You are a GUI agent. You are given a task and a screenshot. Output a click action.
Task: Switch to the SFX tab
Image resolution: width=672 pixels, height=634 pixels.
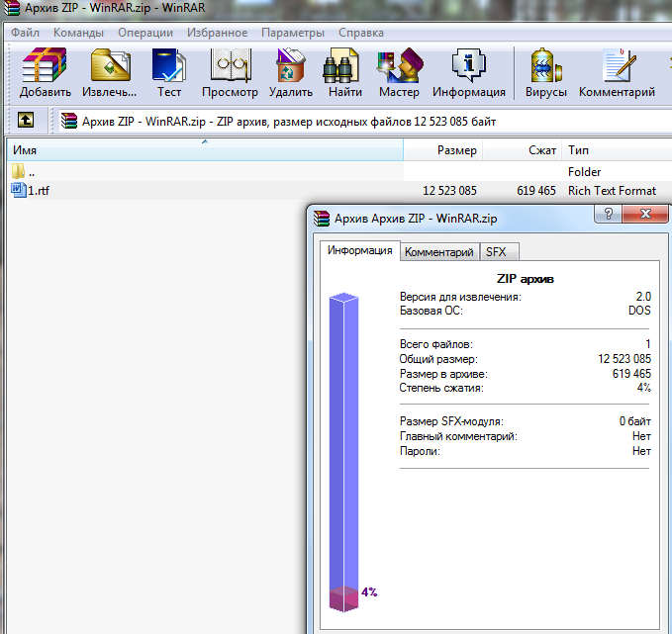pyautogui.click(x=499, y=252)
